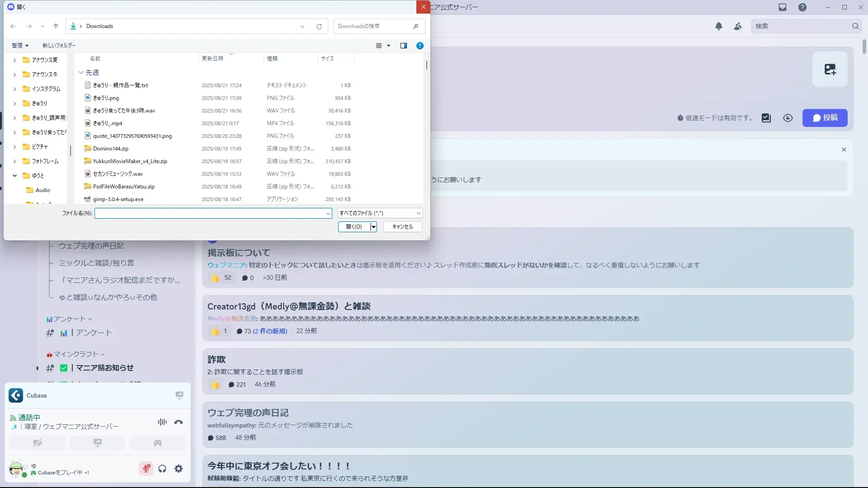The height and width of the screenshot is (488, 868).
Task: Open noise suppression waveform icon
Action: [162, 422]
